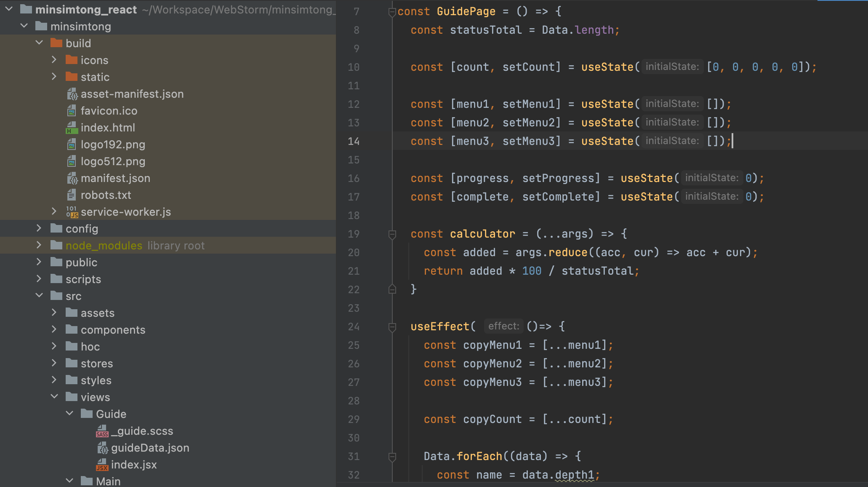Click the orange build folder icon

[x=56, y=43]
